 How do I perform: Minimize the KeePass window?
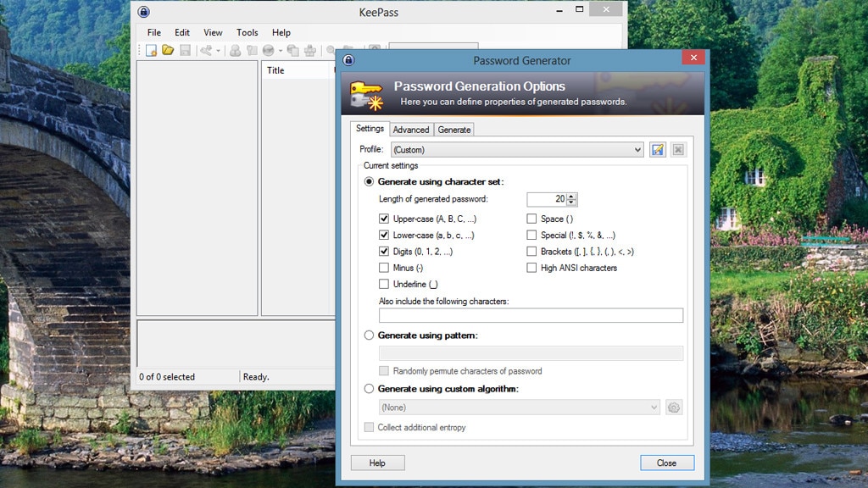click(x=559, y=10)
